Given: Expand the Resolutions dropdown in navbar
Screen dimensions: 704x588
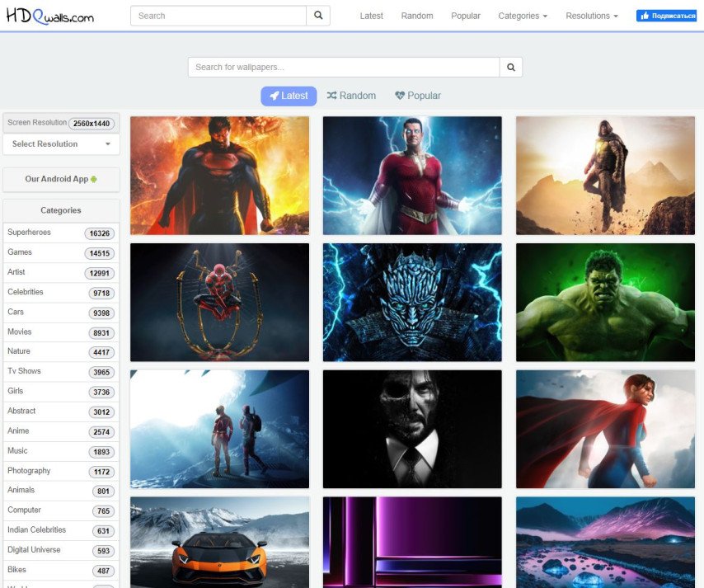Looking at the screenshot, I should coord(591,16).
